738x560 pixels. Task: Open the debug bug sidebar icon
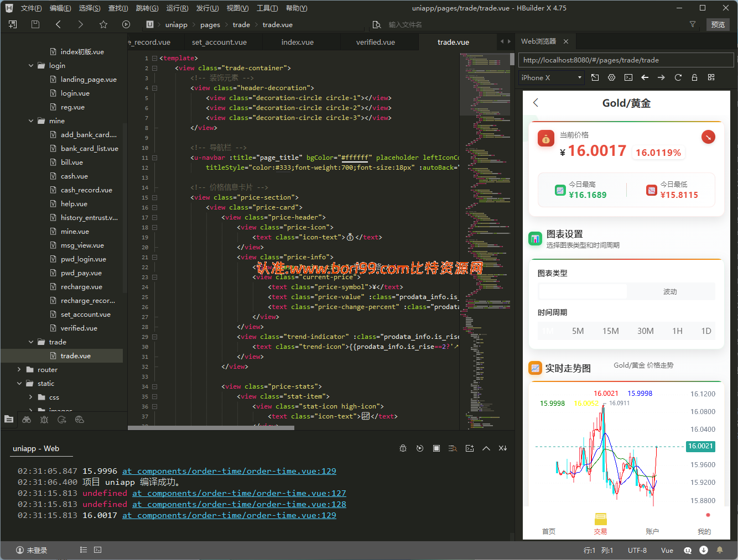click(x=44, y=420)
